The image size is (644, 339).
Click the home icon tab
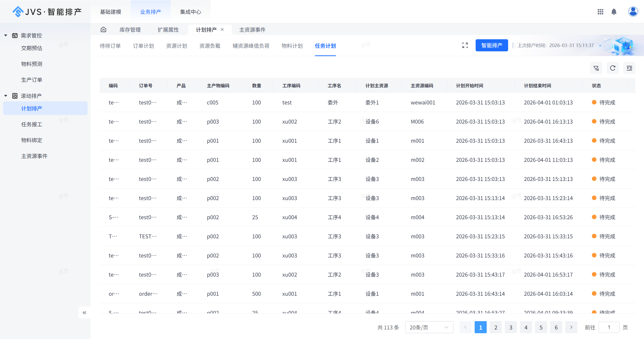(103, 30)
